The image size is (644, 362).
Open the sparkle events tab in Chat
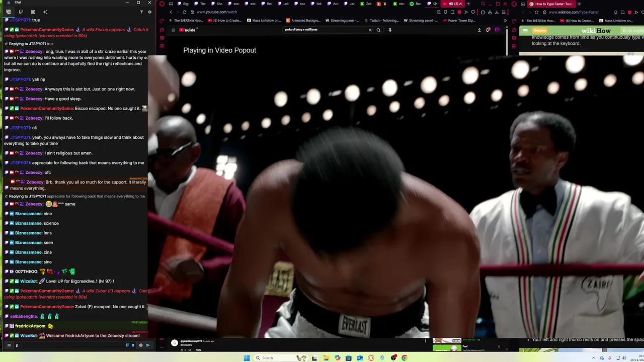[x=45, y=12]
